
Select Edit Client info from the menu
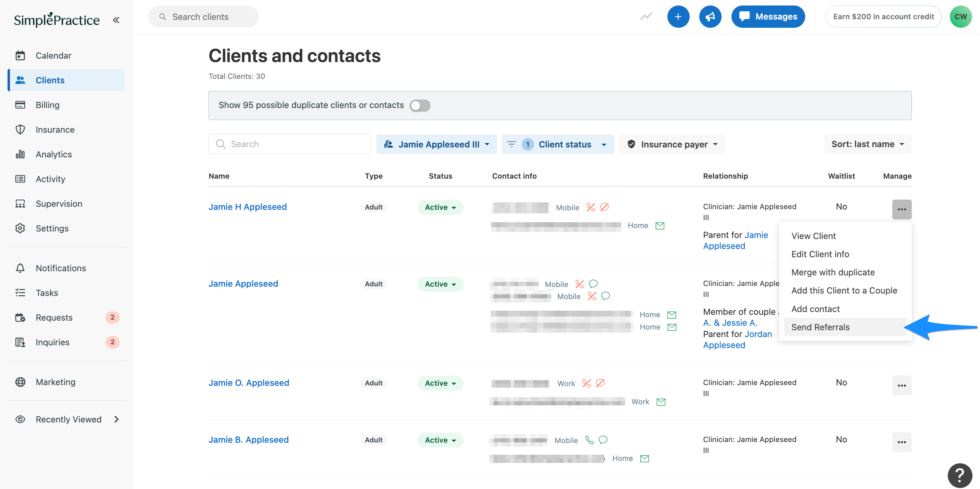pyautogui.click(x=845, y=254)
